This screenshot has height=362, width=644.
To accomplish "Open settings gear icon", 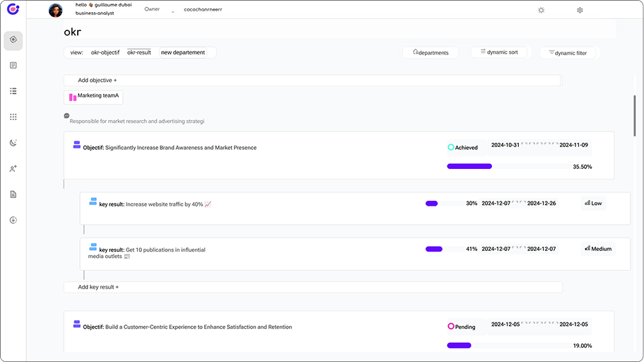I will [x=580, y=11].
